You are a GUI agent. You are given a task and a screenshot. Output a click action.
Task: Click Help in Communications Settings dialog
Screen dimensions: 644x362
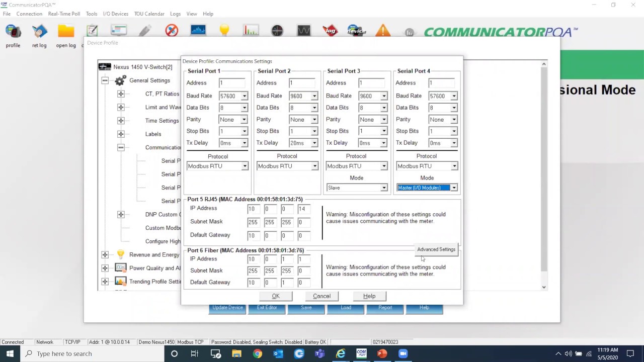point(369,296)
